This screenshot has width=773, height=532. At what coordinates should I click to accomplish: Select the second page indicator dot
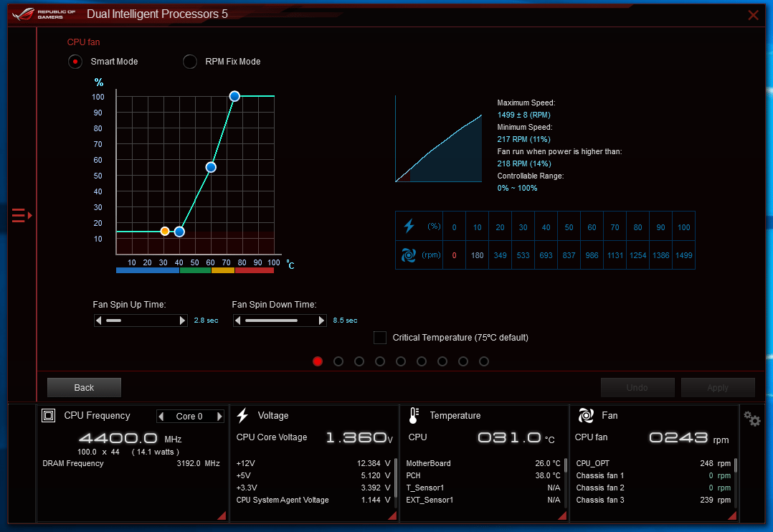(338, 361)
